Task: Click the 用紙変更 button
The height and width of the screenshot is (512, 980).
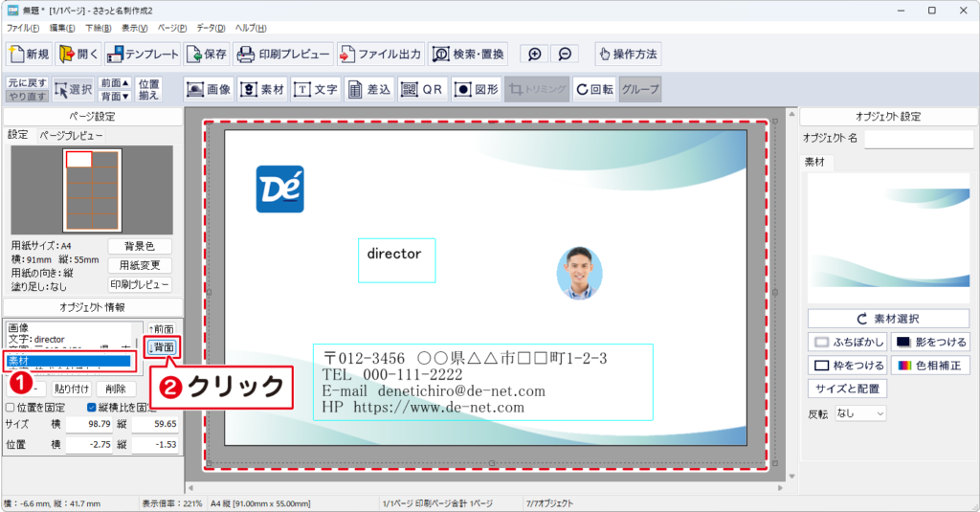Action: (140, 265)
